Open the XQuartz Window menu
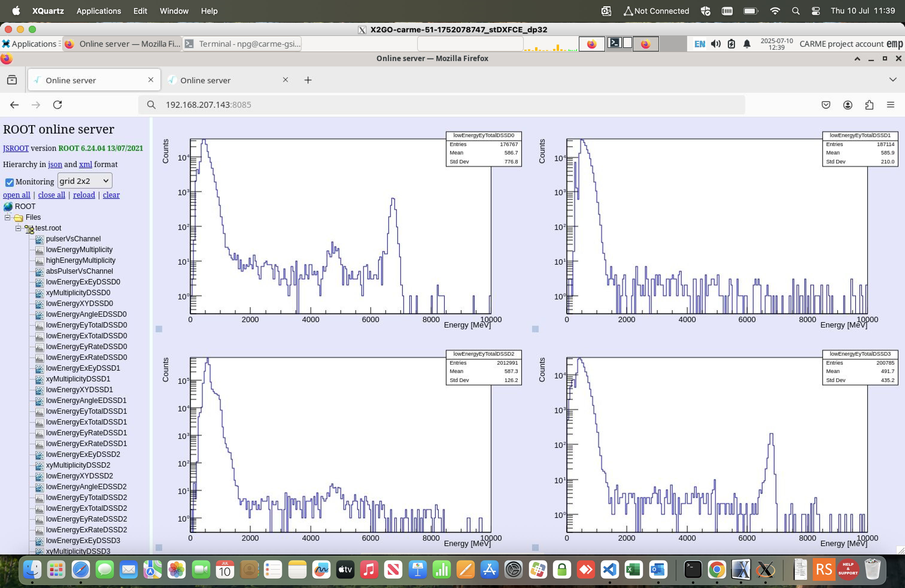905x588 pixels. pos(174,11)
